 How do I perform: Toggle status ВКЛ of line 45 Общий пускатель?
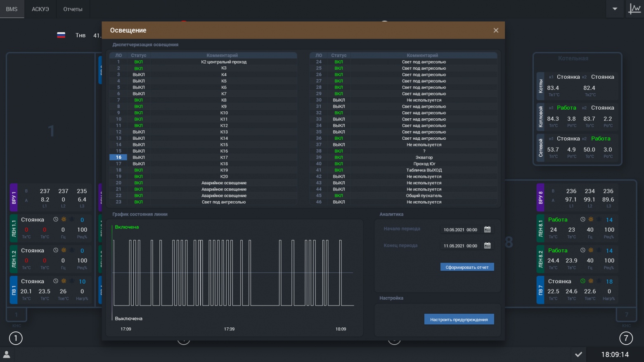coord(339,195)
